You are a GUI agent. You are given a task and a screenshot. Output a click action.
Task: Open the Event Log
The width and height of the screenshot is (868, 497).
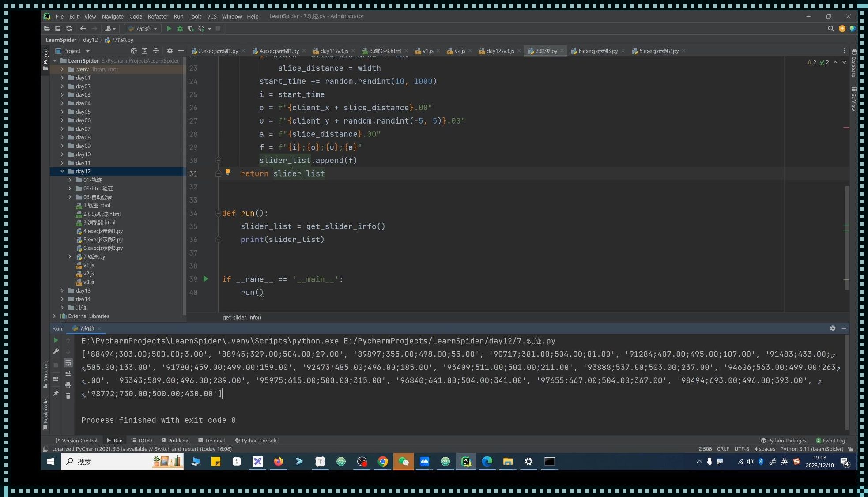830,441
